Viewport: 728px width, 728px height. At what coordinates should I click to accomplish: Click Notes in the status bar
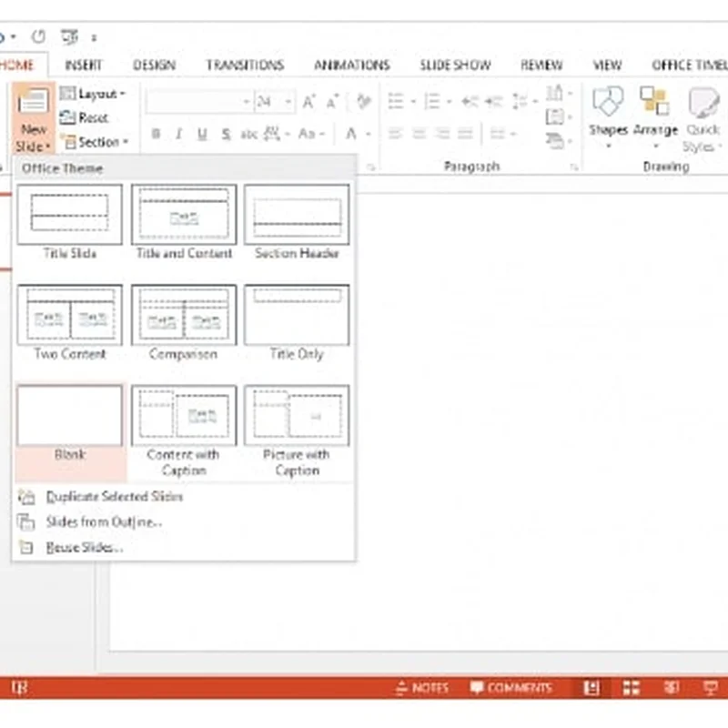point(425,688)
